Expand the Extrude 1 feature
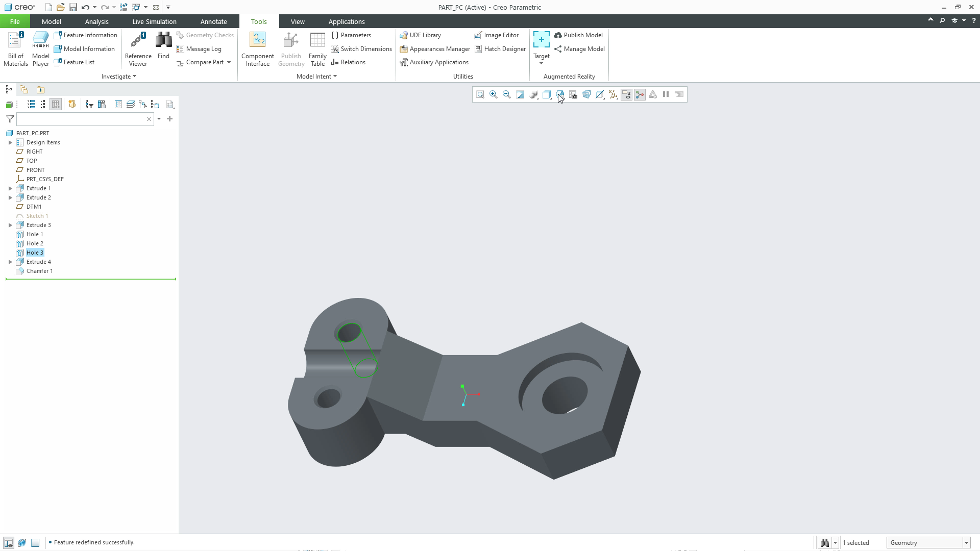Image resolution: width=980 pixels, height=551 pixels. (10, 188)
